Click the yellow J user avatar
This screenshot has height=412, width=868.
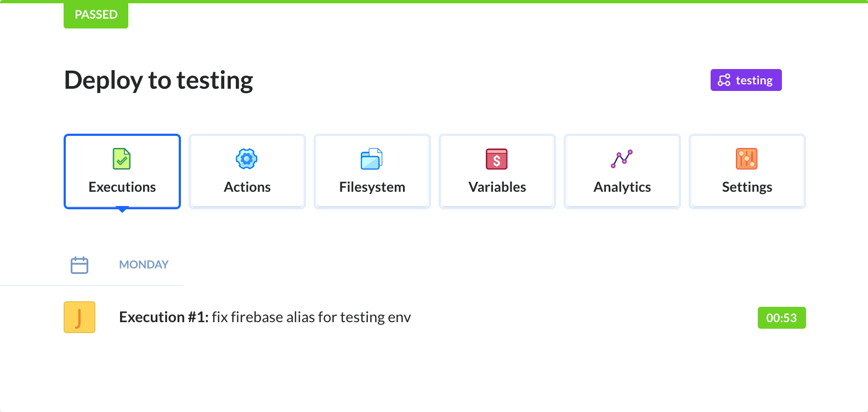pos(80,317)
